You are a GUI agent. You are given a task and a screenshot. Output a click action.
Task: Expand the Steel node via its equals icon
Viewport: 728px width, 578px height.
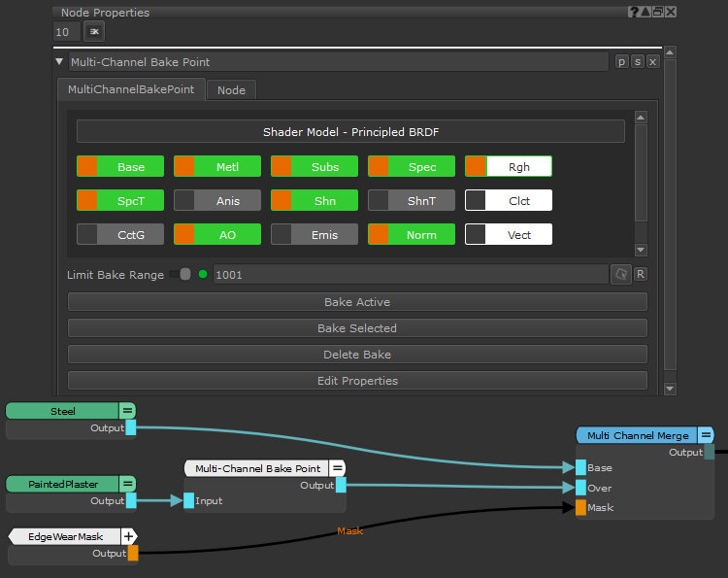[127, 411]
